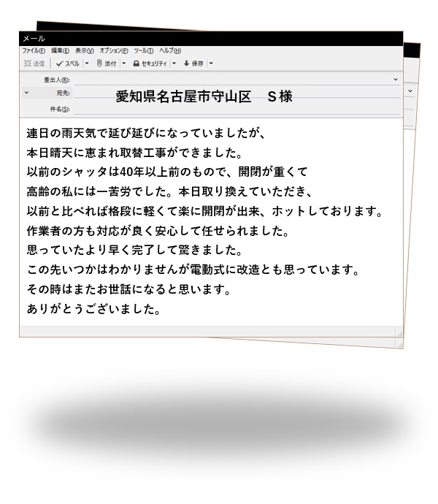
Task: Open the chevron in the back mail window
Action: (x=410, y=91)
